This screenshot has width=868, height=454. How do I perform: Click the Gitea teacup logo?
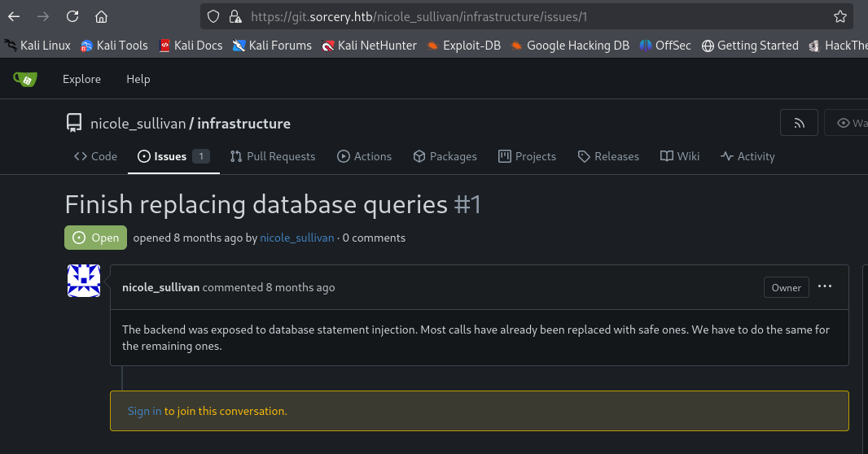click(x=25, y=79)
